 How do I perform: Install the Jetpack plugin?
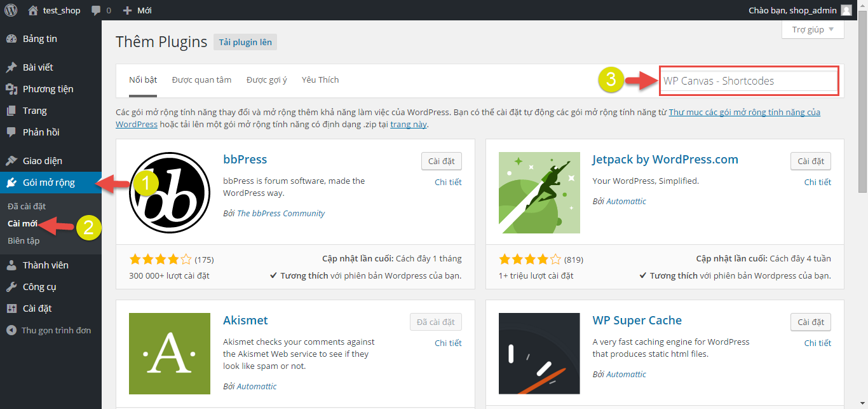(811, 161)
